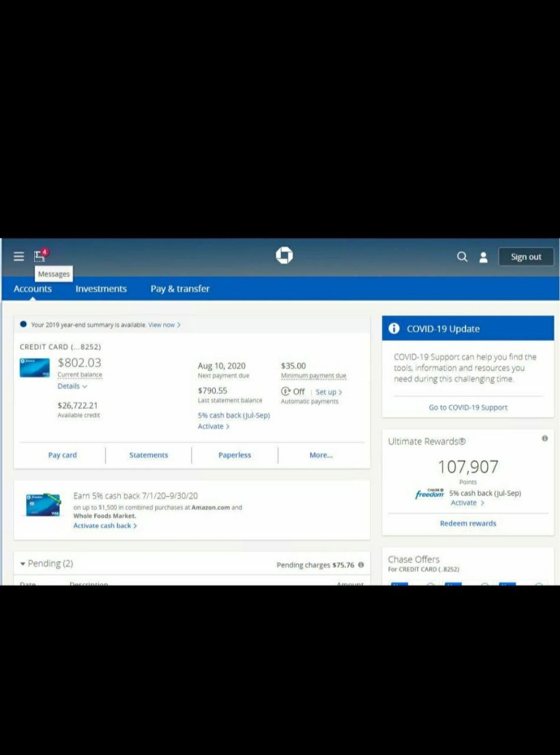The width and height of the screenshot is (560, 755).
Task: Click the Chase Freedom logo in Ultimate Rewards
Action: click(x=430, y=494)
